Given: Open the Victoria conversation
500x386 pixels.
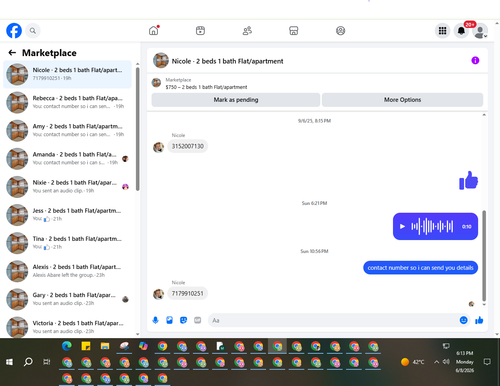Looking at the screenshot, I should point(67,327).
